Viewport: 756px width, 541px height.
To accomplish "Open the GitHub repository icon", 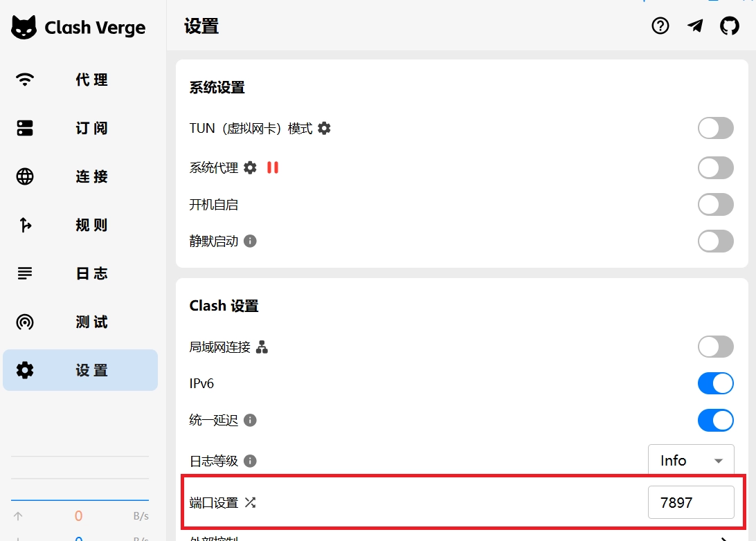I will point(730,26).
